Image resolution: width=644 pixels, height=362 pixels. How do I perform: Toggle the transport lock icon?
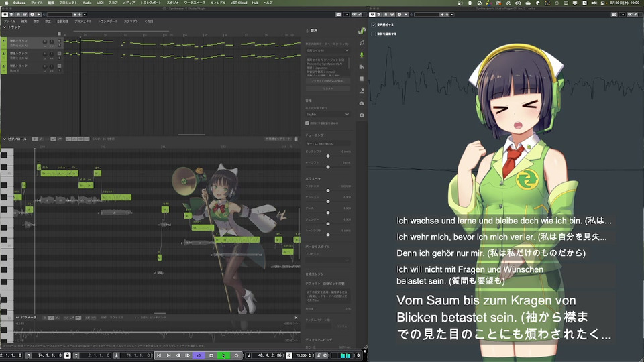point(68,355)
